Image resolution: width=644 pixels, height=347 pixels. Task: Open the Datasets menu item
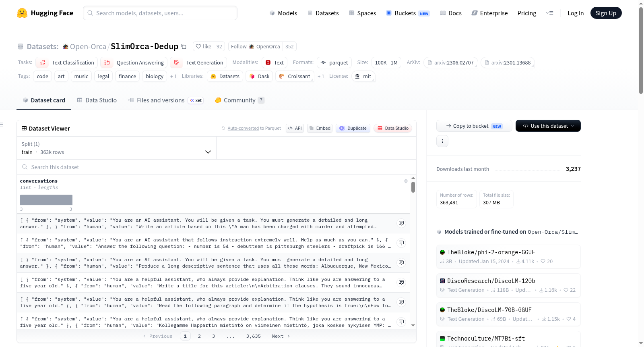tap(323, 13)
